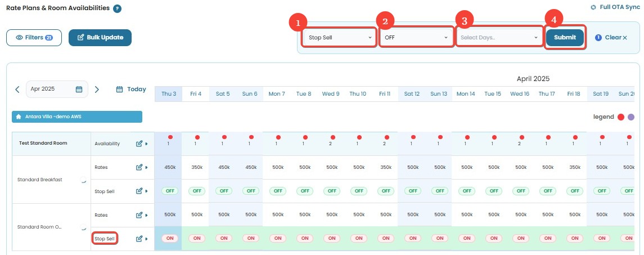Click the purple legend dot

(631, 117)
